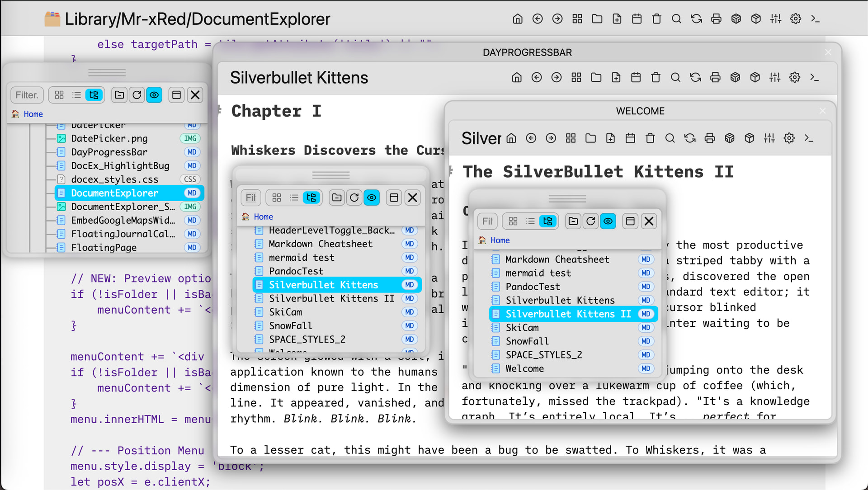The width and height of the screenshot is (868, 490).
Task: Collapse folders in the leftmost explorer panel
Action: pyautogui.click(x=119, y=95)
